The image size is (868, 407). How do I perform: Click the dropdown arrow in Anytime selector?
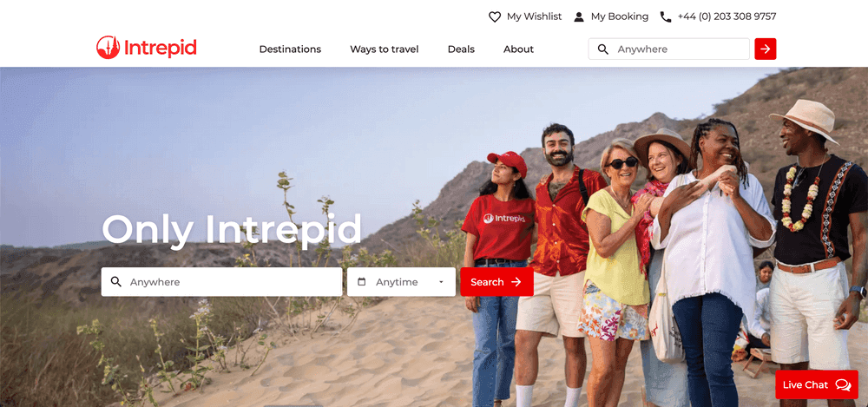coord(441,282)
